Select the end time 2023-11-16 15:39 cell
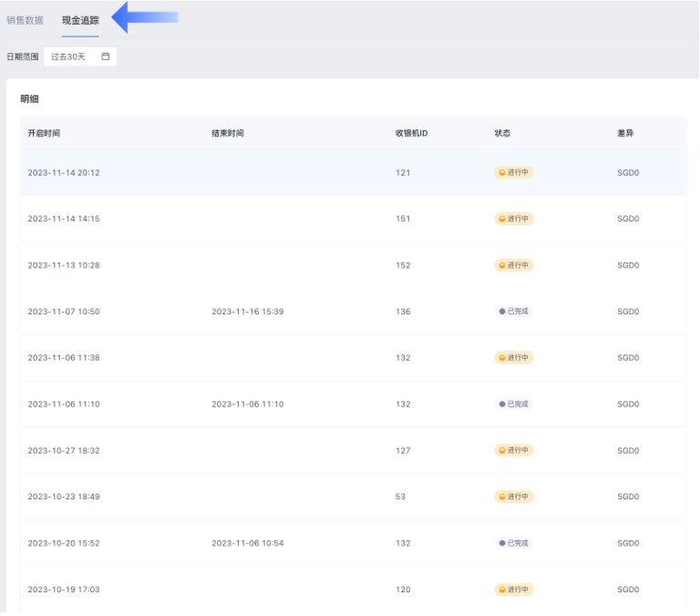This screenshot has height=616, width=700. [x=247, y=312]
